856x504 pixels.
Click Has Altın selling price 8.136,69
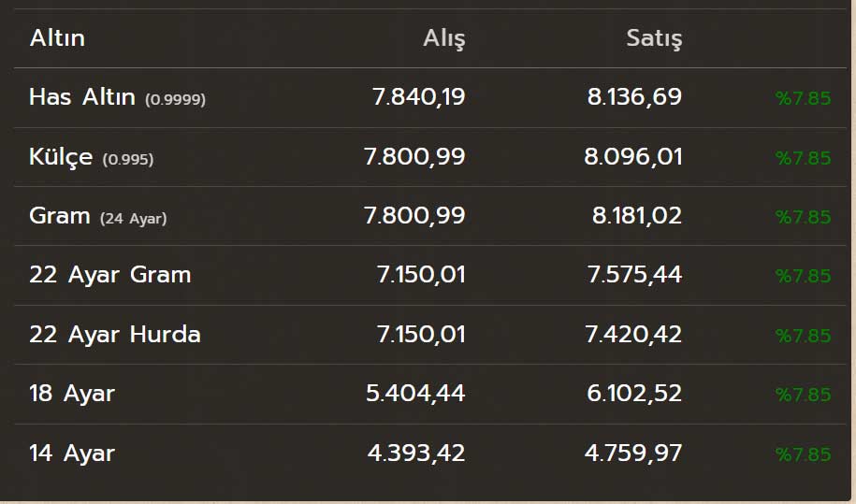tap(634, 97)
